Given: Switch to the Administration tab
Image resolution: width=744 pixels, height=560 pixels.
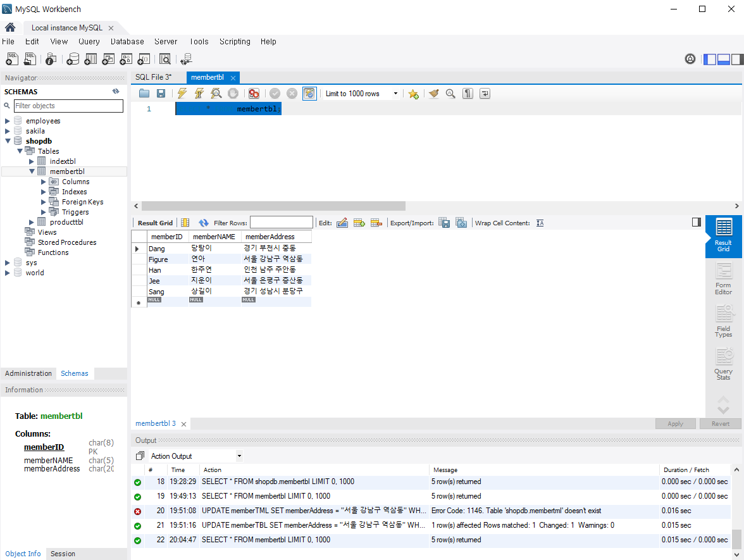Looking at the screenshot, I should [28, 373].
